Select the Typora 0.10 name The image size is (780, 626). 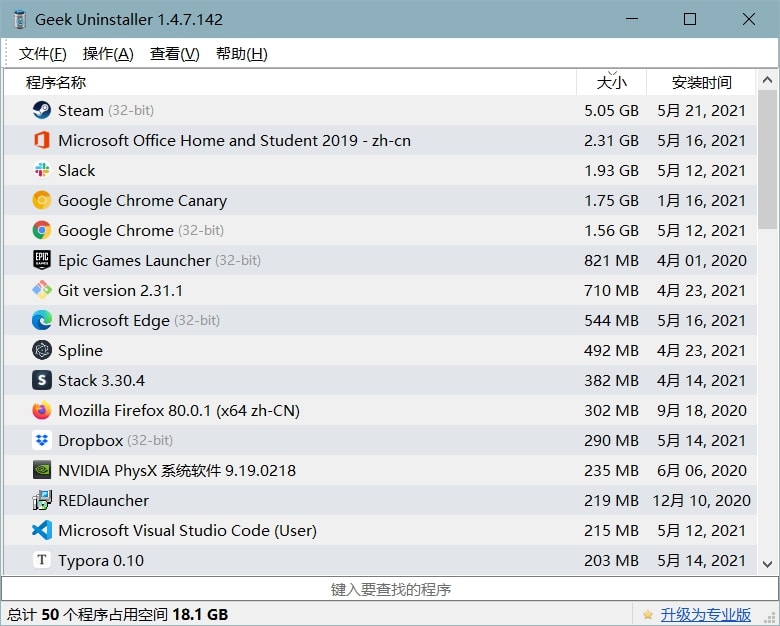tap(101, 560)
